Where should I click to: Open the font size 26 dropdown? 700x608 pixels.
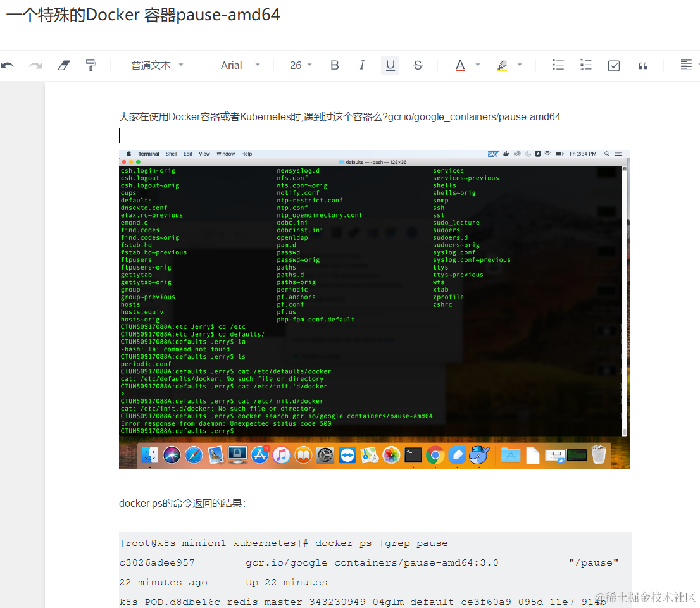click(x=301, y=65)
